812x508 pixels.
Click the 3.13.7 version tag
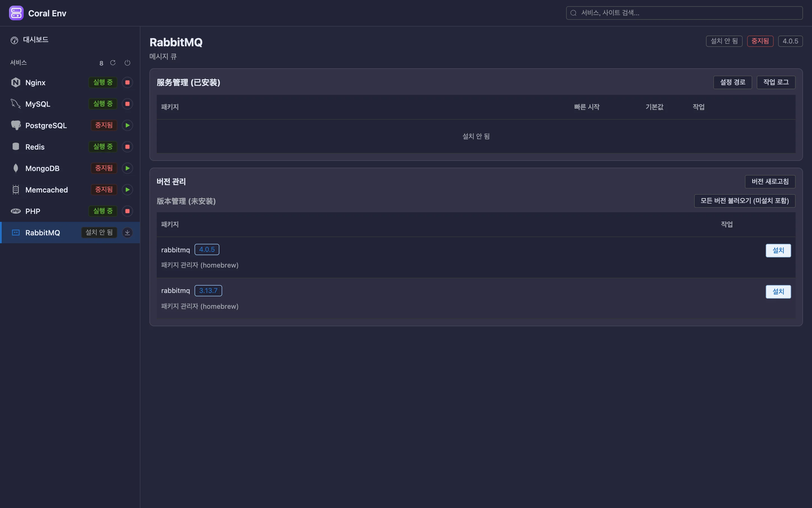pyautogui.click(x=208, y=291)
